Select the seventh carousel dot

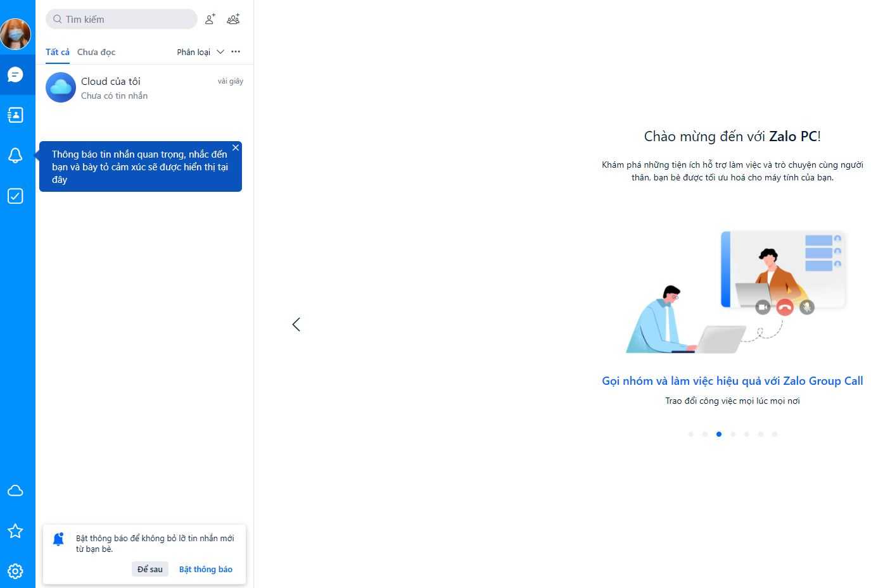(x=775, y=434)
